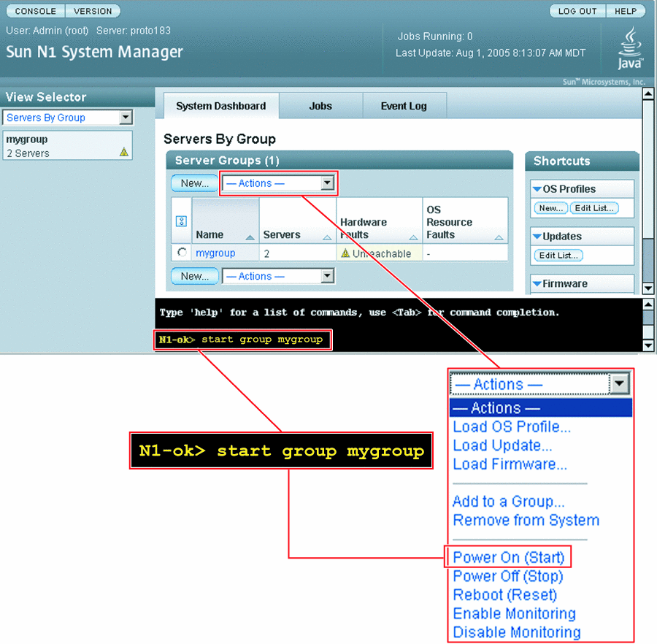Collapse the Firmware shortcut section
This screenshot has height=644, width=657.
(x=537, y=283)
